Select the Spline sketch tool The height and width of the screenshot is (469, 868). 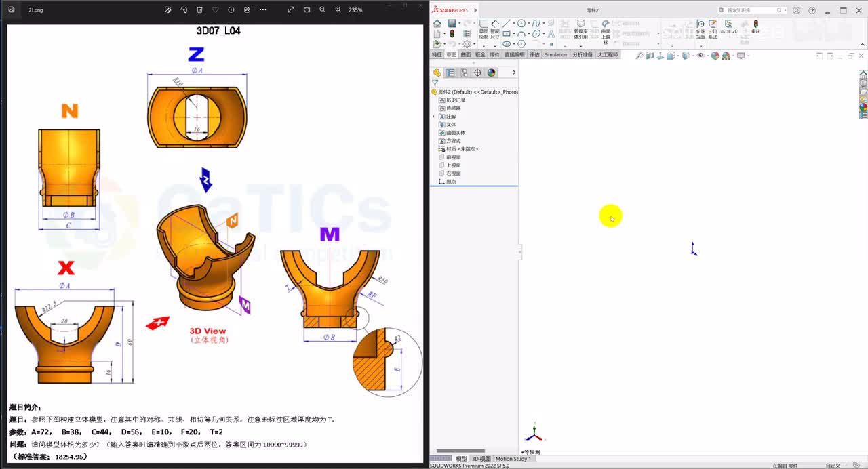point(536,24)
